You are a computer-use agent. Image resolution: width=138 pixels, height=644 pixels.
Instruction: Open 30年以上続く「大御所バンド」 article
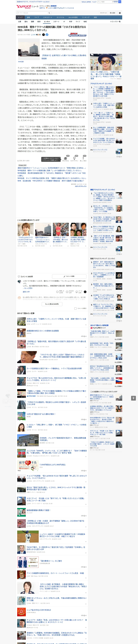click(56, 320)
